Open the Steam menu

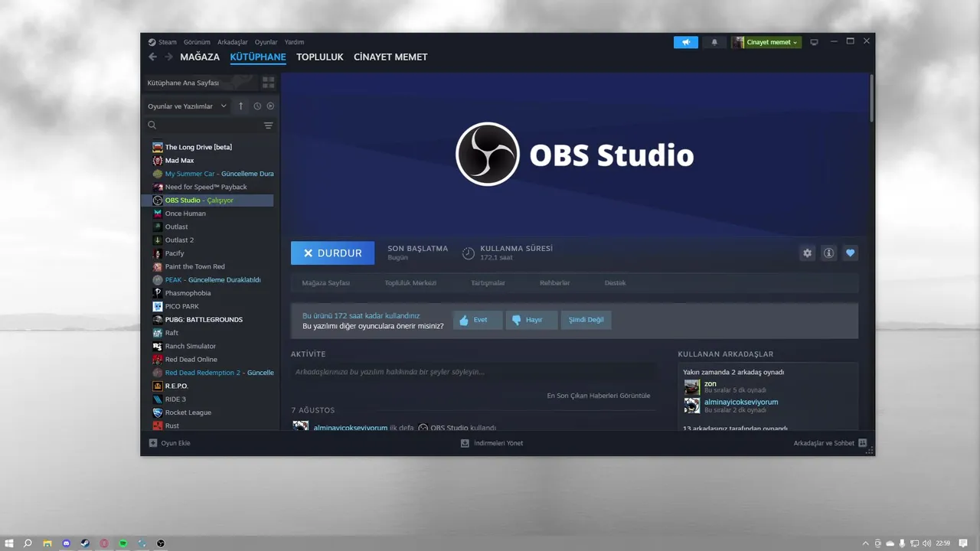162,42
